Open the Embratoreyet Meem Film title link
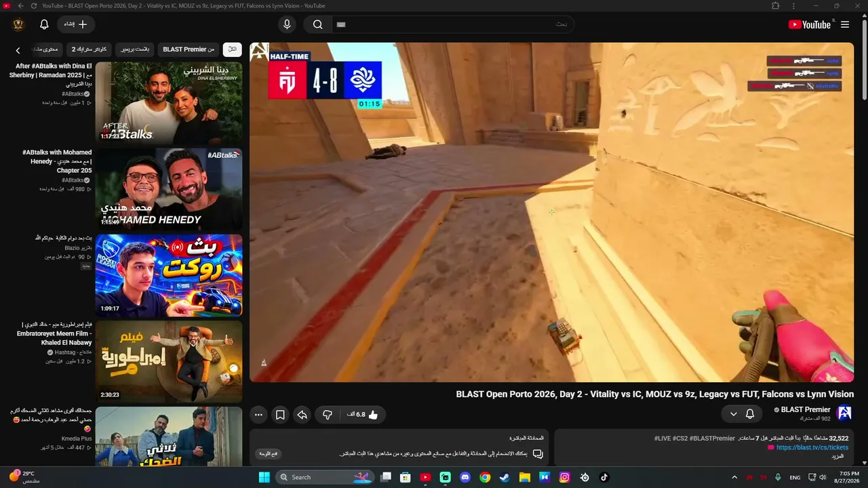Image resolution: width=868 pixels, height=488 pixels. pos(55,333)
